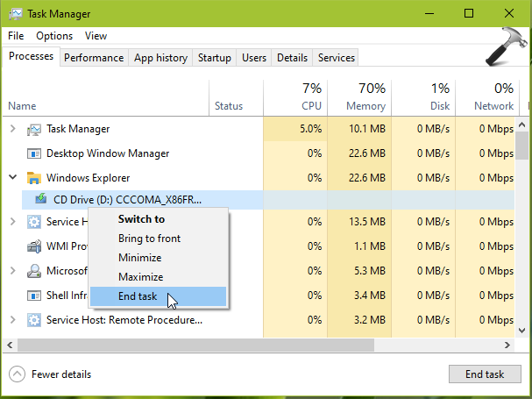Click the WMI Provider Host icon
The width and height of the screenshot is (532, 399).
point(34,246)
